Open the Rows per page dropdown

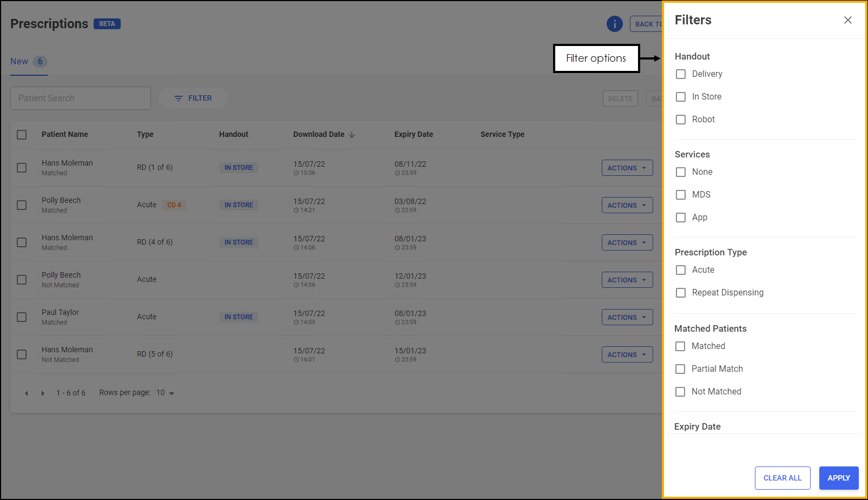point(166,393)
